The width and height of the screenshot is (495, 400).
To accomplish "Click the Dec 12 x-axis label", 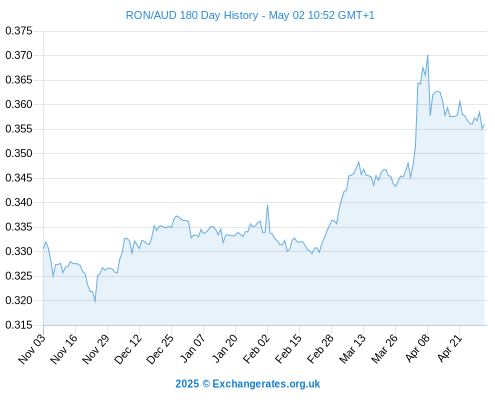I will pyautogui.click(x=128, y=349).
